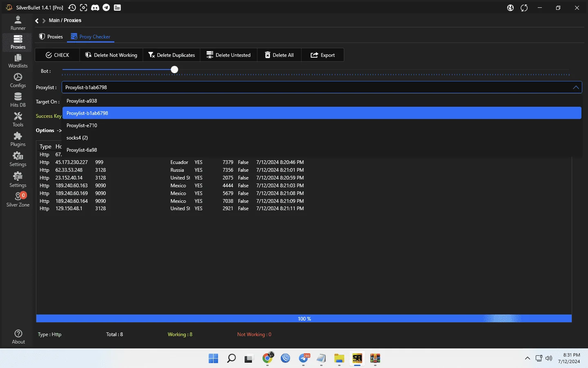Select Proxylist-e710 from the dropdown
The height and width of the screenshot is (368, 588).
pos(322,126)
